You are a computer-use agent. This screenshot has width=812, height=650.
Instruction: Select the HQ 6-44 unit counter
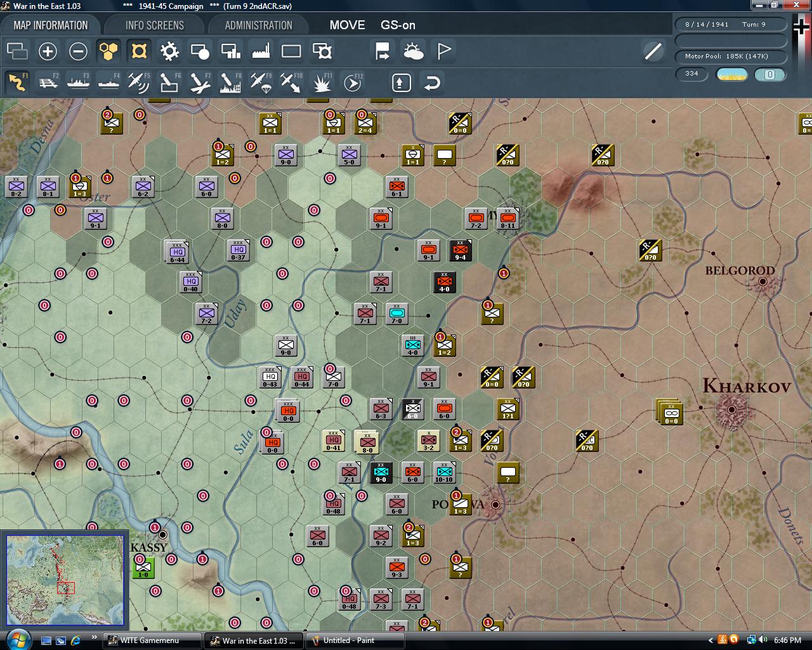coord(176,252)
